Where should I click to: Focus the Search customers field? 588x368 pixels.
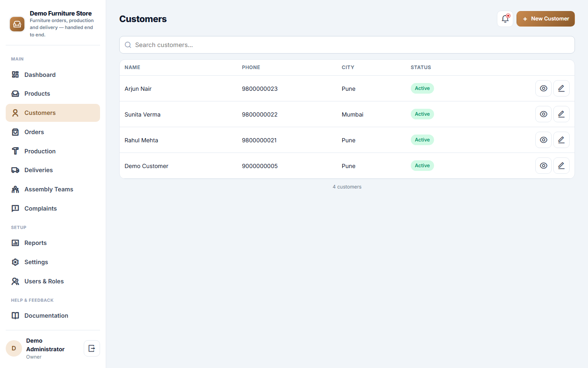tap(347, 45)
